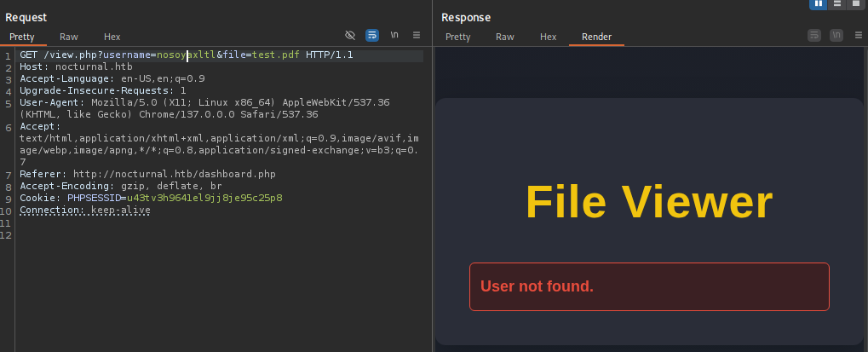Toggle show newline \n icon in Request panel
868x352 pixels.
[394, 35]
